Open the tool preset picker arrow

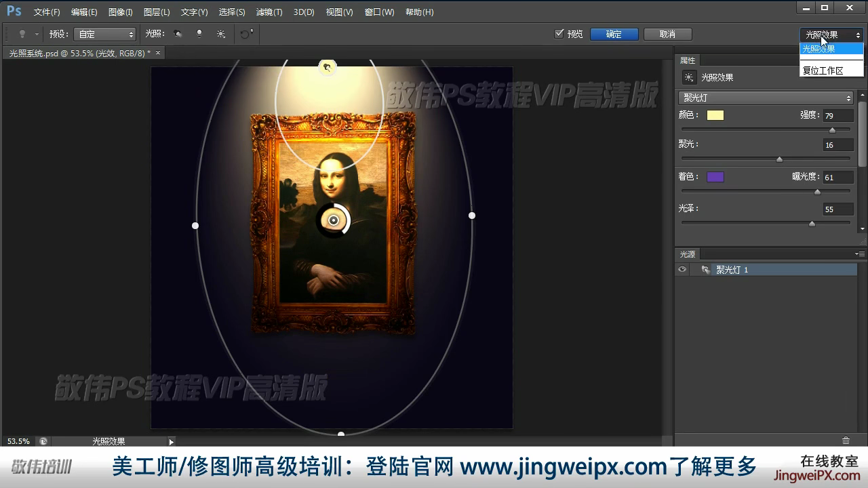(37, 34)
